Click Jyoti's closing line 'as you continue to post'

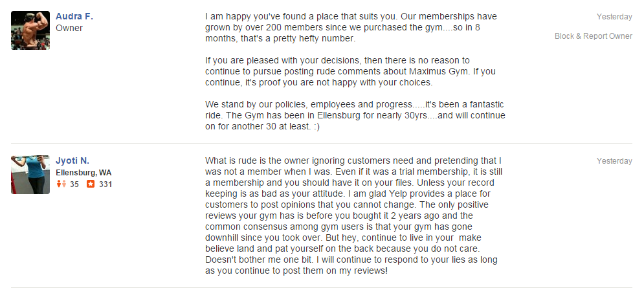(x=296, y=270)
